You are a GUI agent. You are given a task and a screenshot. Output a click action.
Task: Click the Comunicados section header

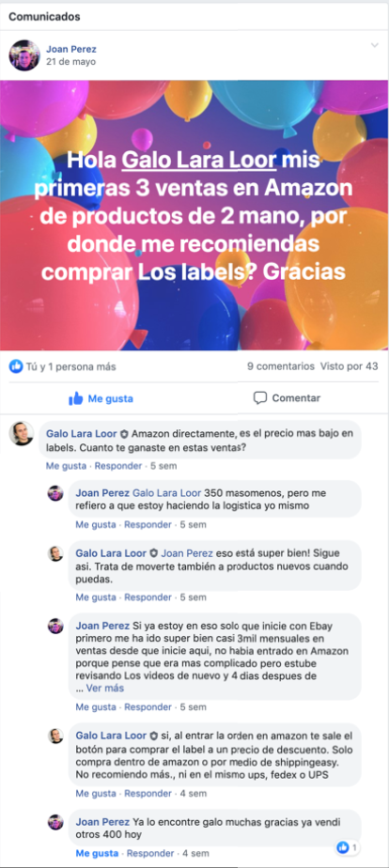(44, 17)
